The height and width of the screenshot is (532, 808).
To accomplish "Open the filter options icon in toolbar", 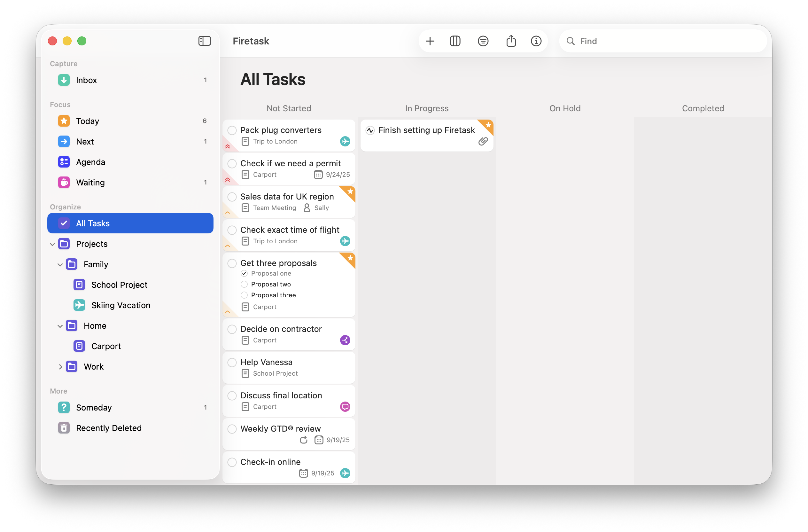I will (483, 41).
